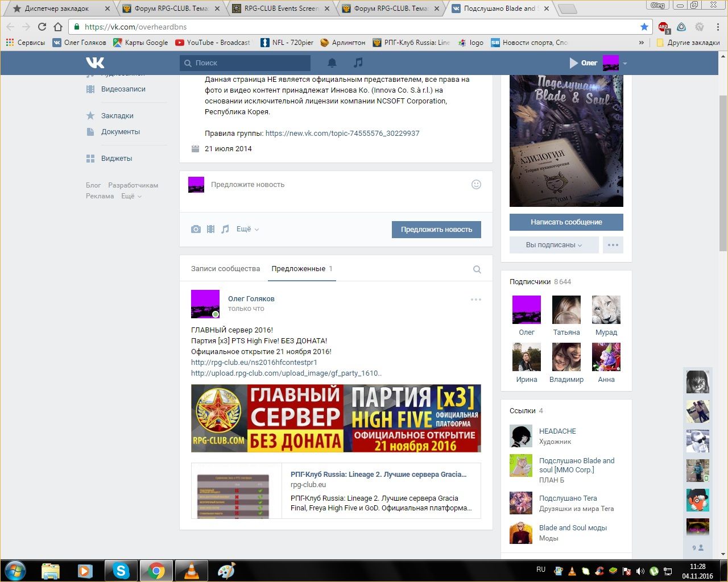The height and width of the screenshot is (582, 728).
Task: Click the page vertical scrollbar
Action: [723, 173]
